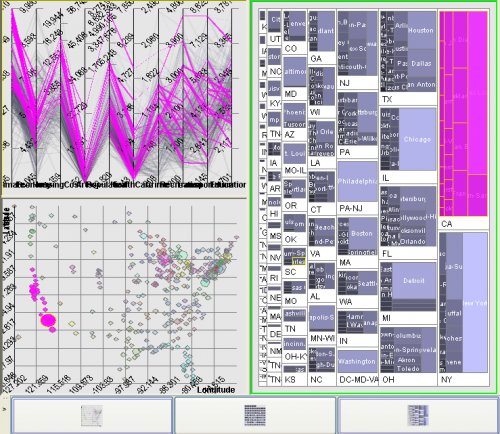Select the Chicago cell in the treemap
The image size is (500, 434).
pyautogui.click(x=417, y=139)
